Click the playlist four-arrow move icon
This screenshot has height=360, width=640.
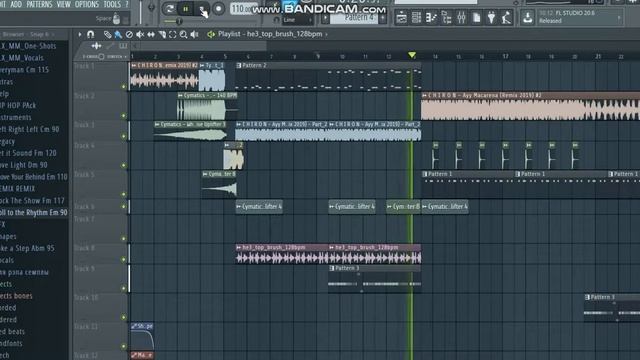pyautogui.click(x=96, y=46)
